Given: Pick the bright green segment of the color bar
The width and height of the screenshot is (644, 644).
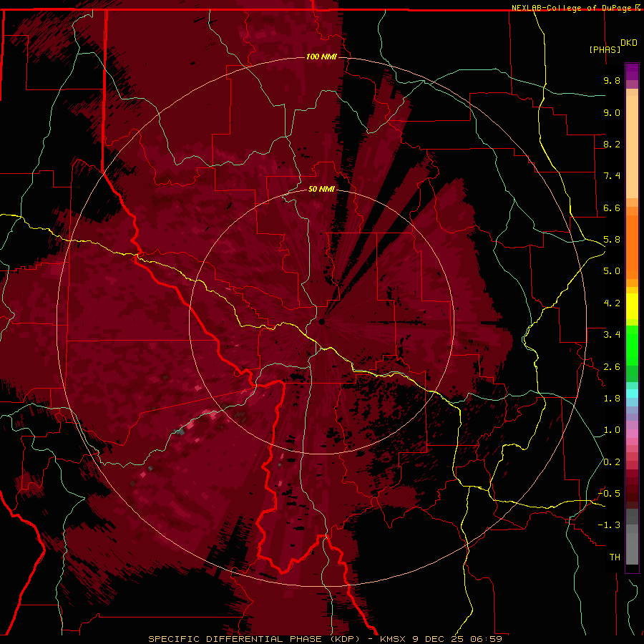Looking at the screenshot, I should point(632,345).
